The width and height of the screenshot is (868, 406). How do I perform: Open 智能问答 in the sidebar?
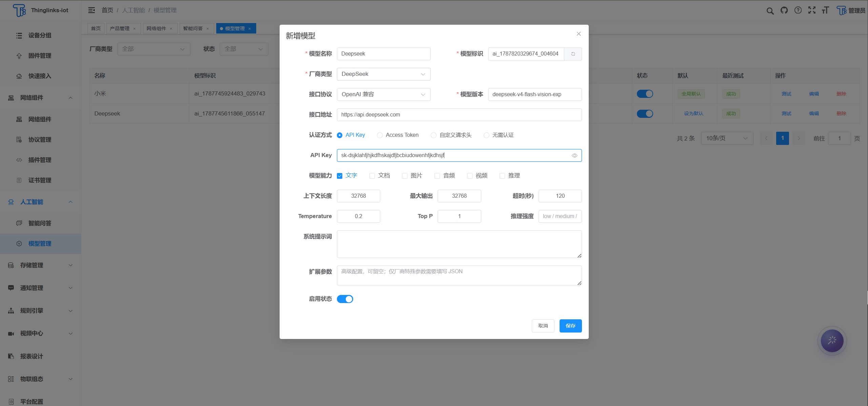click(x=41, y=223)
